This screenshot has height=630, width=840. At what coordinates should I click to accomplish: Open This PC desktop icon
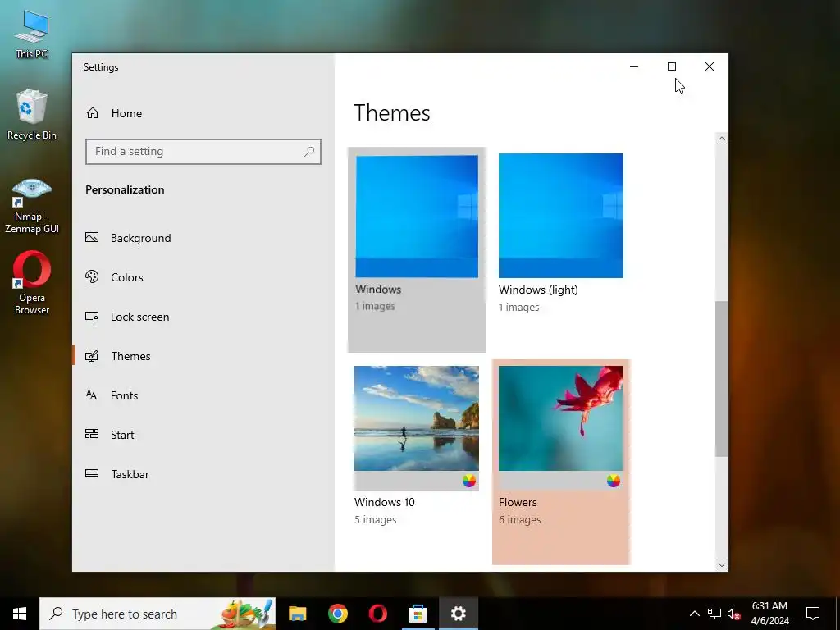[32, 34]
